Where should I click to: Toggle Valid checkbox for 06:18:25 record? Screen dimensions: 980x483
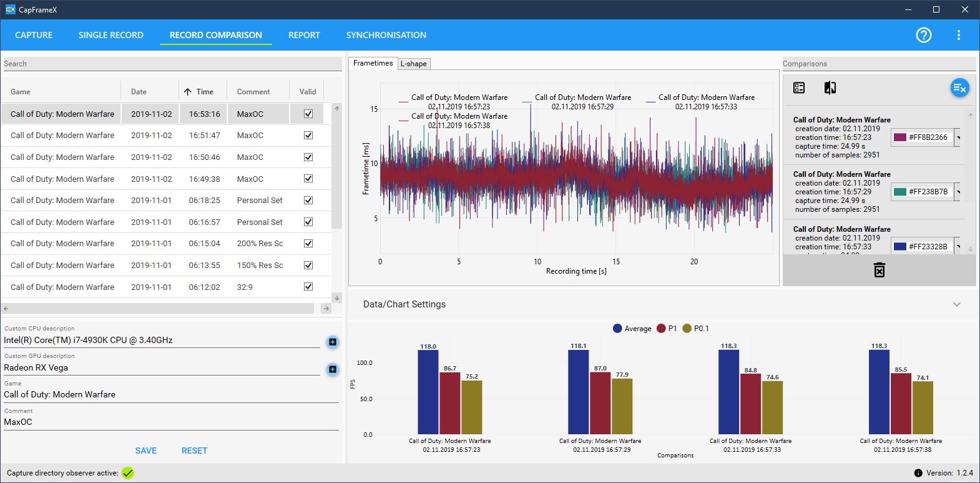click(308, 200)
